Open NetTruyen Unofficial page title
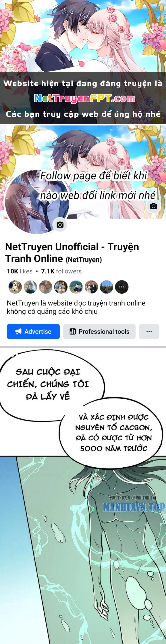This screenshot has width=166, height=644. tap(72, 253)
